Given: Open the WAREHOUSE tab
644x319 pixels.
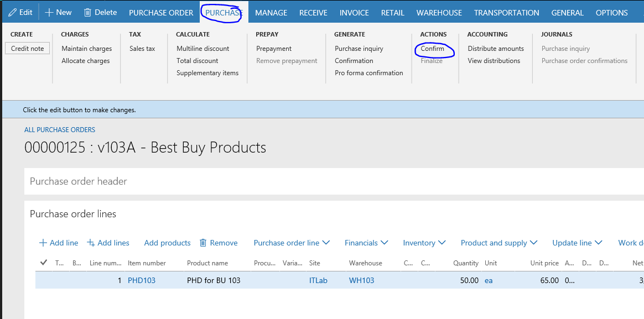Looking at the screenshot, I should (x=439, y=13).
